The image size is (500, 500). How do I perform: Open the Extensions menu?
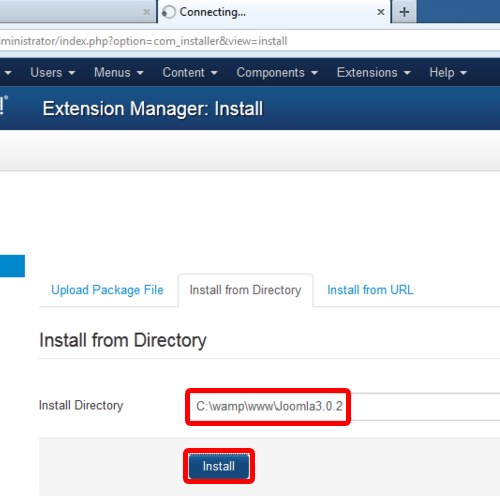(x=373, y=72)
